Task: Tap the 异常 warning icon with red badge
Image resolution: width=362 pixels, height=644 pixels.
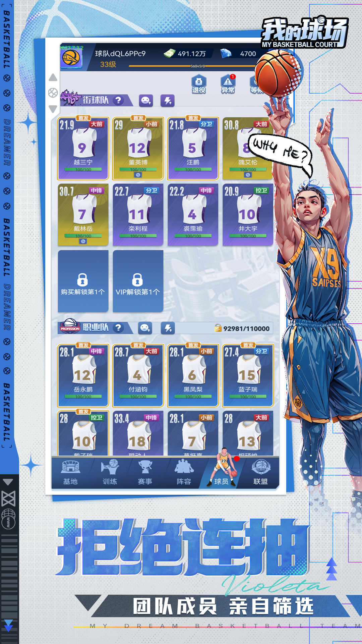Action: pyautogui.click(x=228, y=84)
